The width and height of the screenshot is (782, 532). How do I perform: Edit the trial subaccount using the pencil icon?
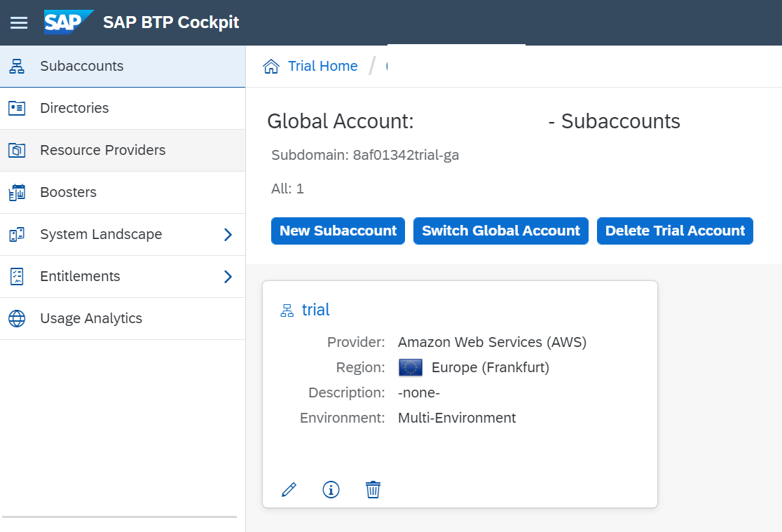pyautogui.click(x=289, y=489)
